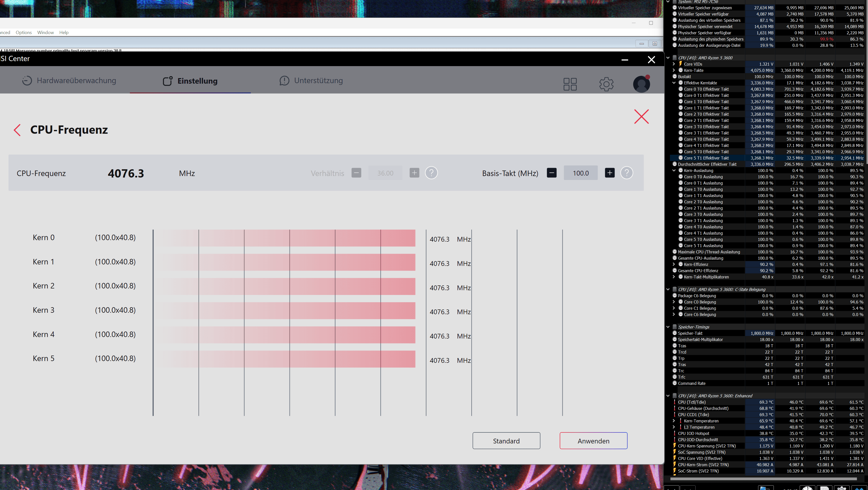Viewport: 868px width, 490px height.
Task: Click the back arrow beside CPU-Frequenz
Action: click(x=17, y=130)
